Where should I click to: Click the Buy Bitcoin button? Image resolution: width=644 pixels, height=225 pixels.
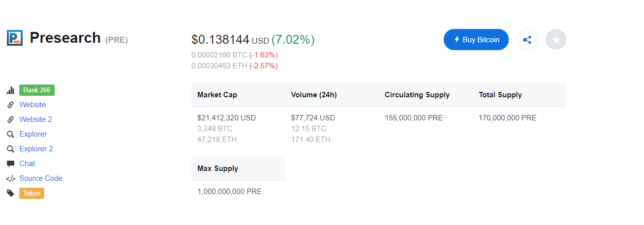pos(476,40)
